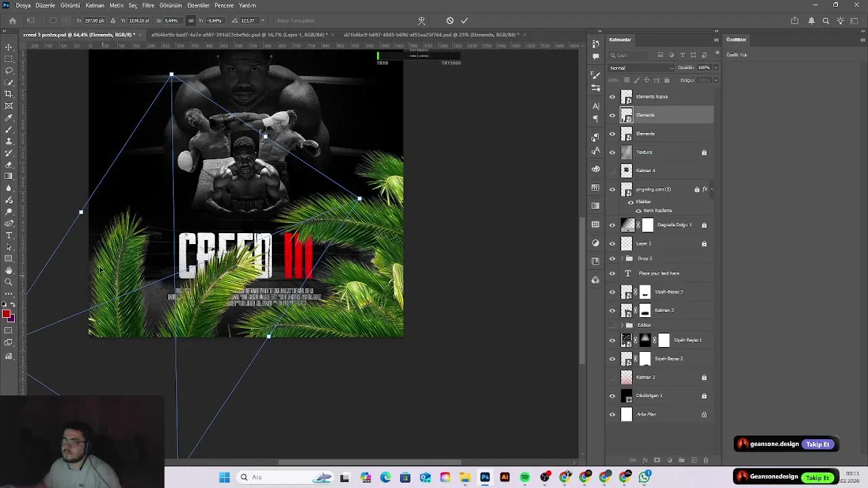Screen dimensions: 868x488
Task: Hide the pngwing.com (5) layer
Action: click(612, 189)
